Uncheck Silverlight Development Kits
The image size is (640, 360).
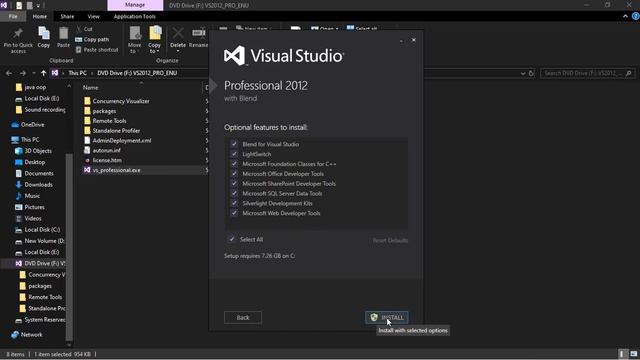234,203
